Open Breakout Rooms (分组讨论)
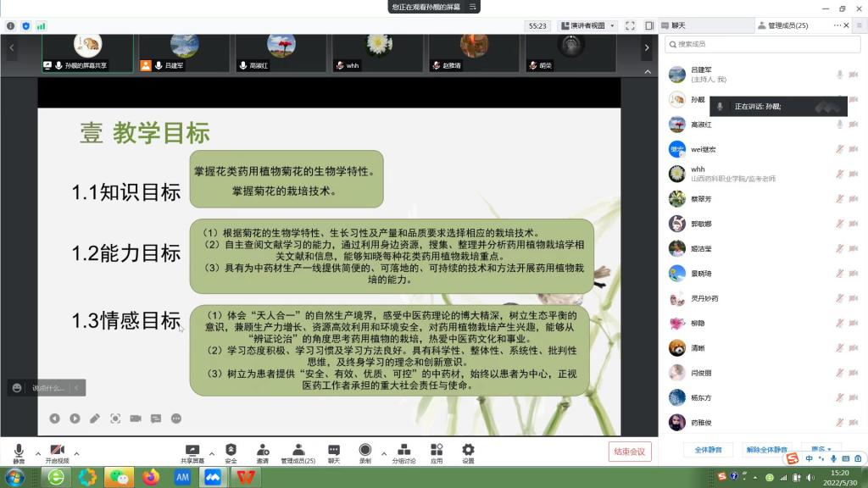The width and height of the screenshot is (868, 488). [403, 450]
